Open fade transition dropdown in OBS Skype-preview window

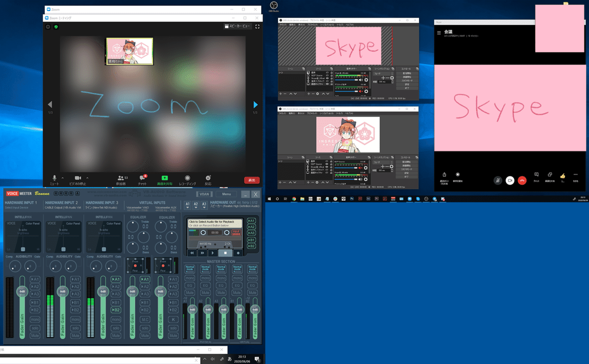click(383, 73)
